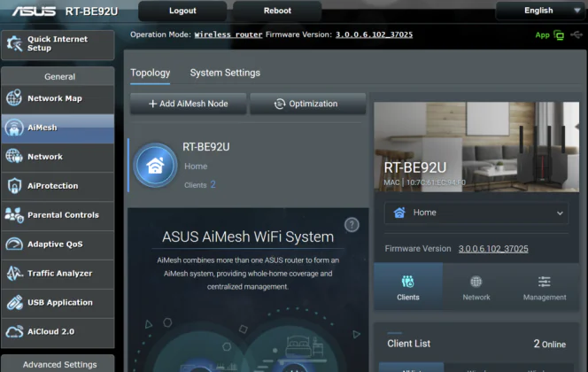This screenshot has width=588, height=372.
Task: Click the Network sidebar globe icon
Action: pyautogui.click(x=14, y=157)
